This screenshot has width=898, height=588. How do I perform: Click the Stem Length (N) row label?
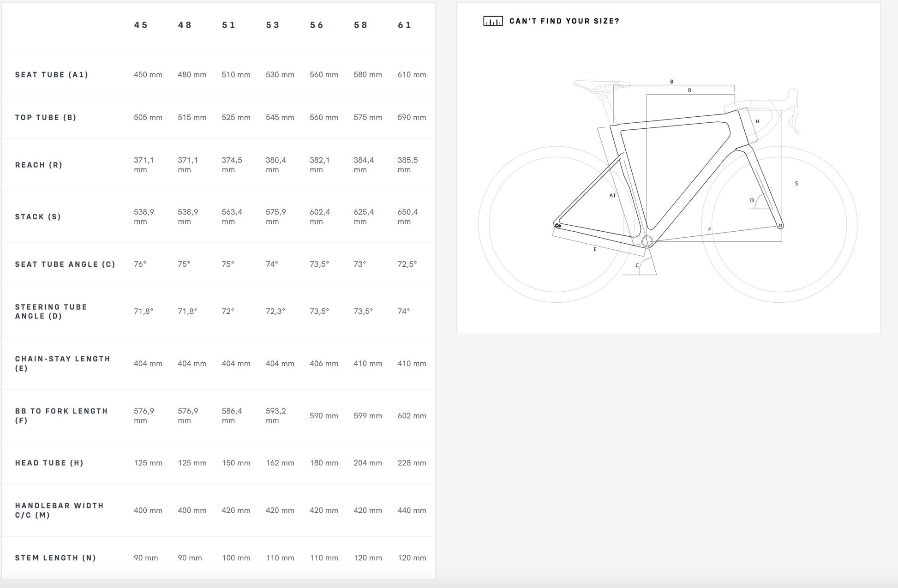pos(55,558)
